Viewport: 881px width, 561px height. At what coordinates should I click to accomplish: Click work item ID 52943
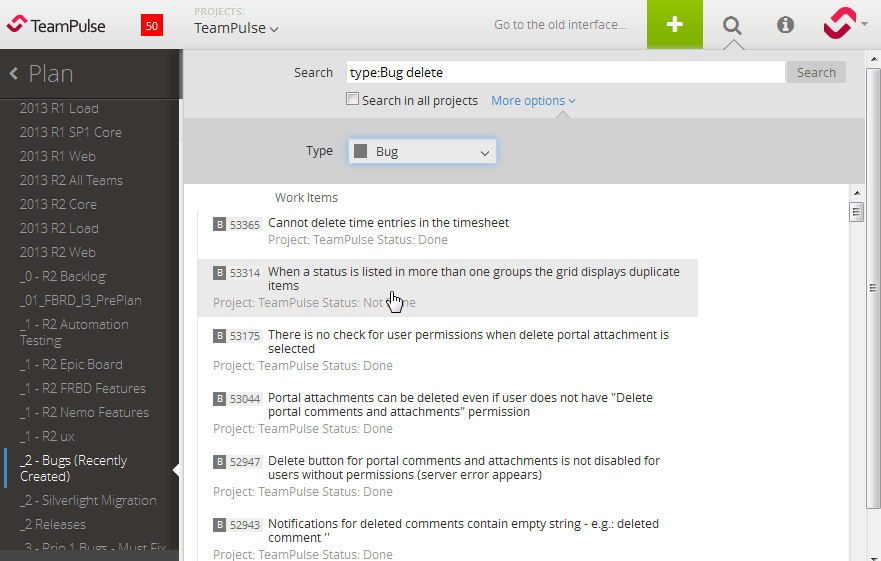245,525
